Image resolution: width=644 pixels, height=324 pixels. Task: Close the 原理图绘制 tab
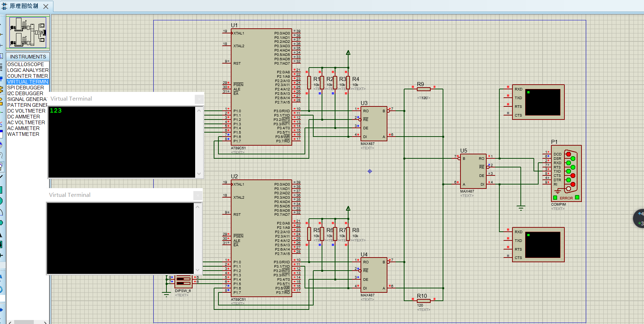tap(46, 6)
